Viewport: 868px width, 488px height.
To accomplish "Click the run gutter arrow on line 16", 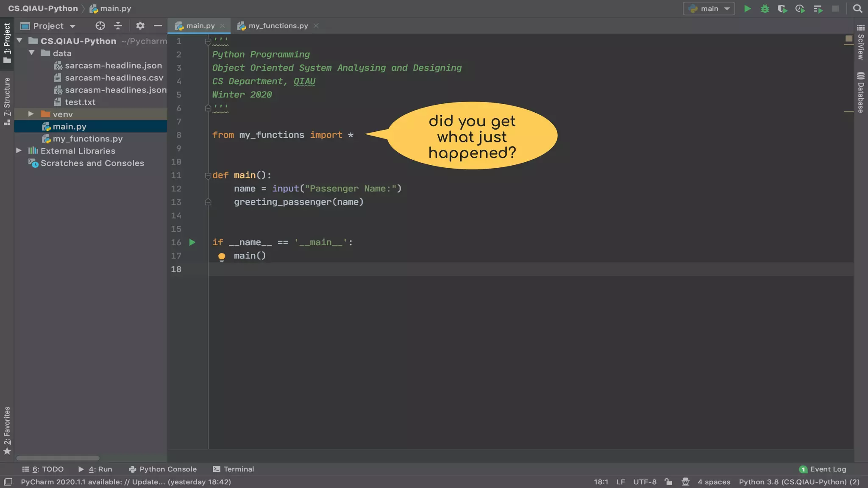I will [192, 242].
